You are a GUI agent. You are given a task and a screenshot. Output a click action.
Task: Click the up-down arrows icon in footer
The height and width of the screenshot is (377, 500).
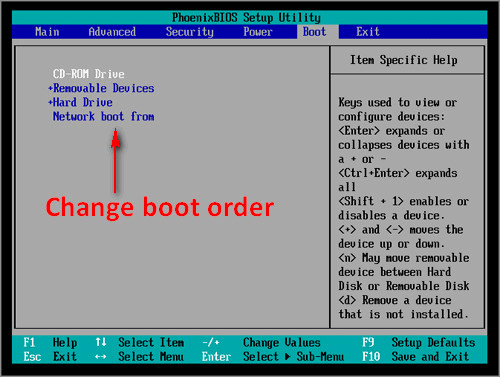[x=101, y=342]
